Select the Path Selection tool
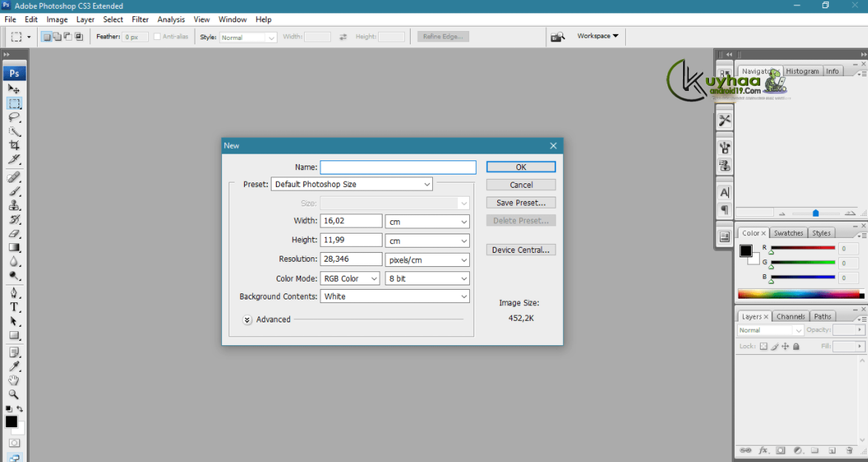Screen dimensions: 868x462 (14, 322)
